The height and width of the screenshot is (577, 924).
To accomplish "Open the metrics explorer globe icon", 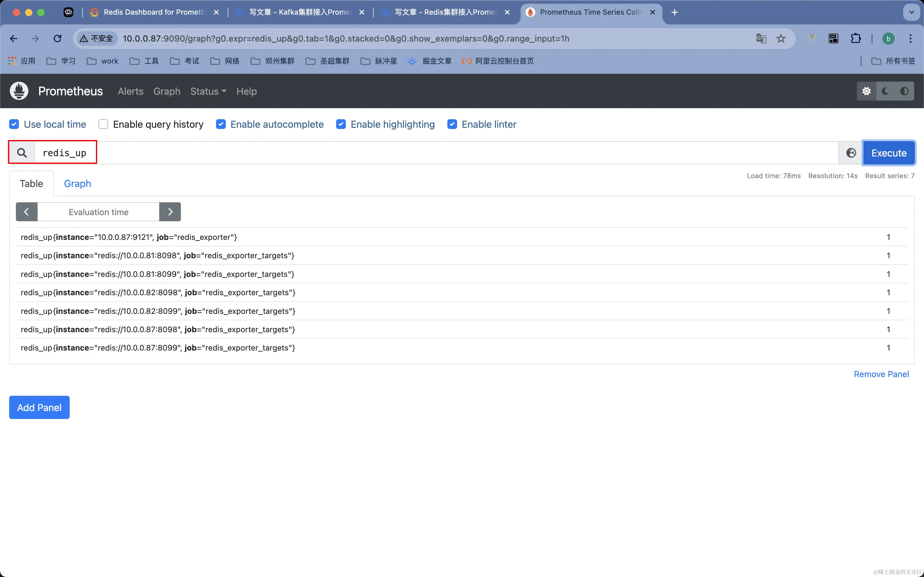I will 851,153.
